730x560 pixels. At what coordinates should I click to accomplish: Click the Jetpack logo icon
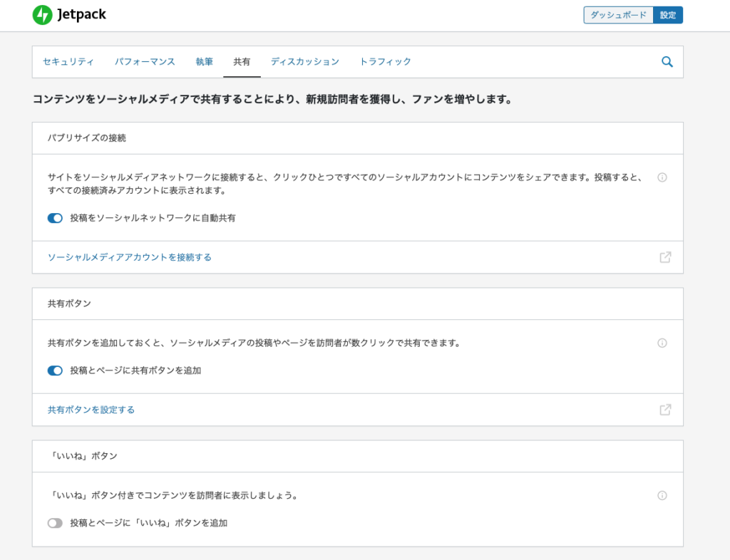(42, 15)
